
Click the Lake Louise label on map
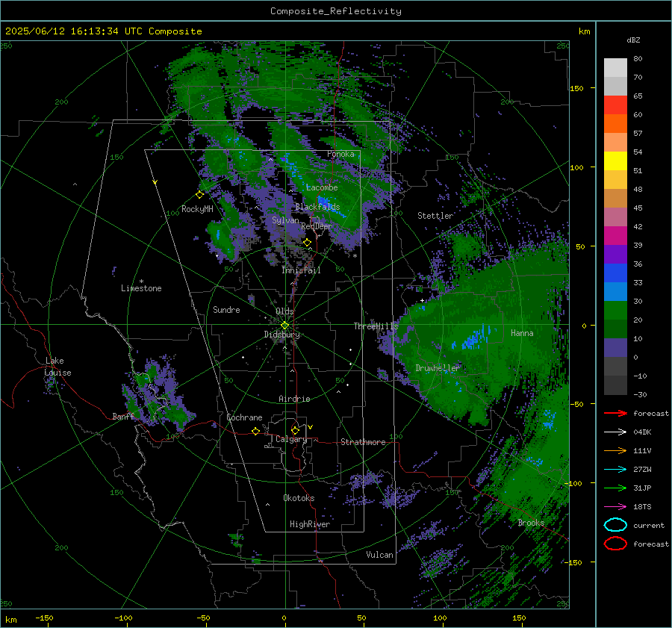coord(58,367)
